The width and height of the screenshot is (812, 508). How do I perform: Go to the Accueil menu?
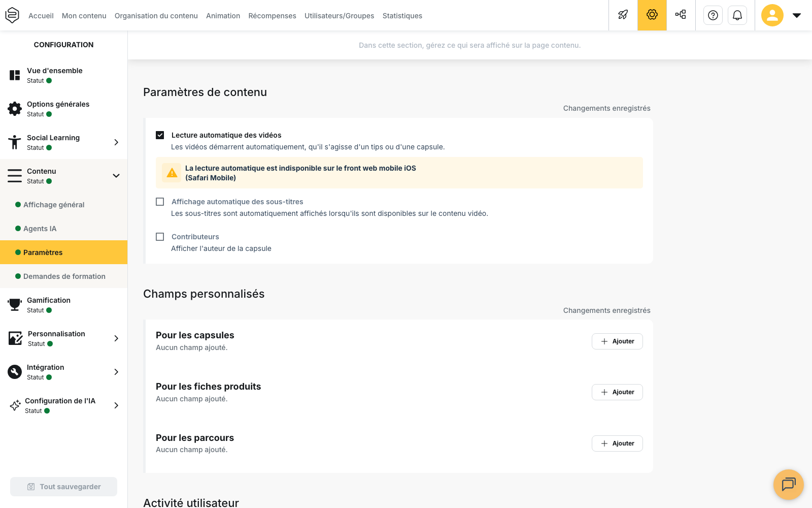(41, 16)
